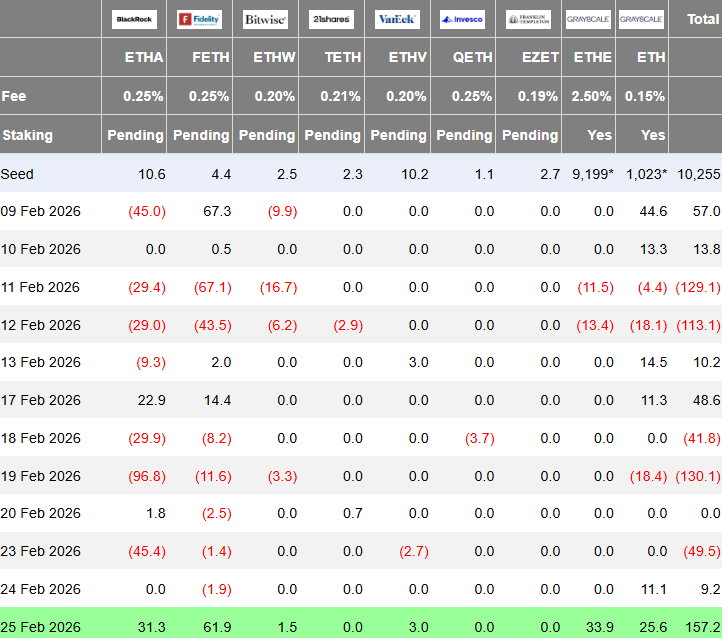Click the 9,199* seed value
This screenshot has height=638, width=722.
tap(593, 174)
